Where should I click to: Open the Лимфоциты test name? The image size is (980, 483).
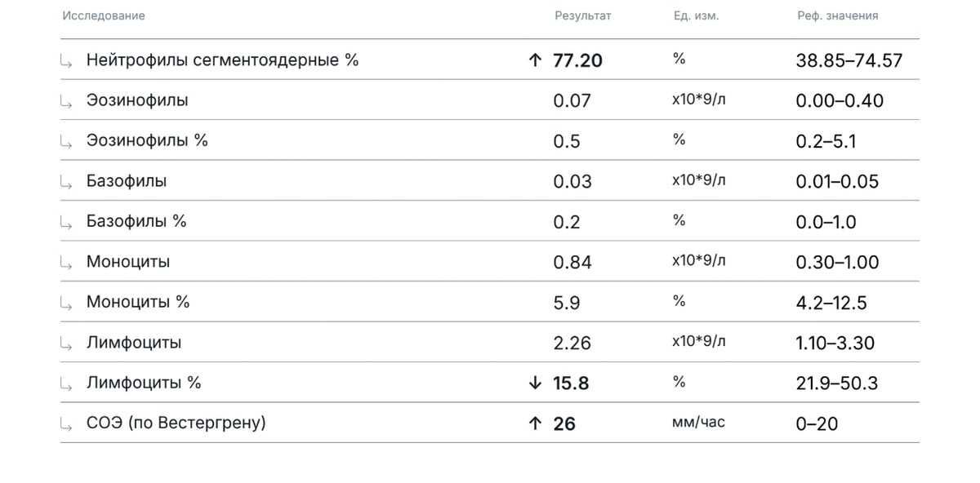(x=134, y=343)
